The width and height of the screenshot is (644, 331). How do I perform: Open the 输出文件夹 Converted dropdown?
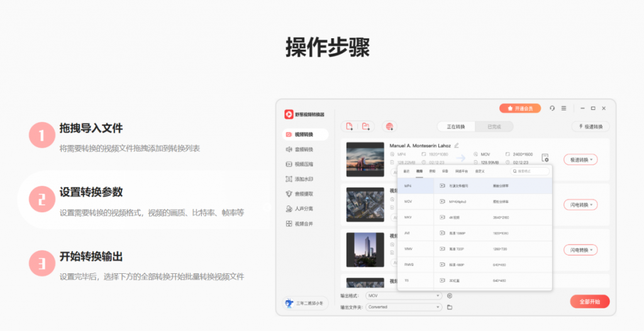(404, 307)
